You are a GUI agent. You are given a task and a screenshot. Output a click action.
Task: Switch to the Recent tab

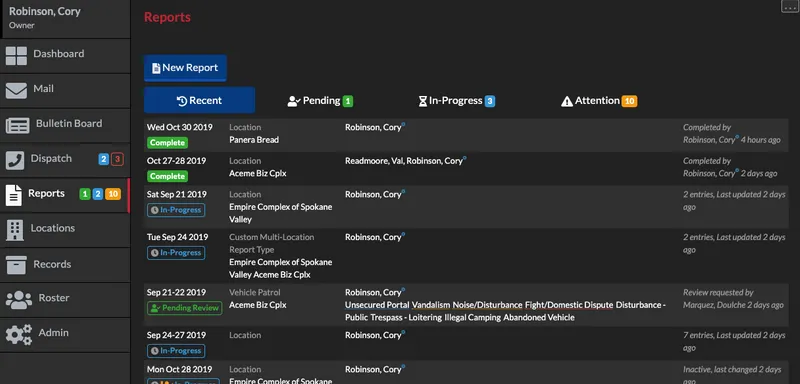[x=199, y=100]
